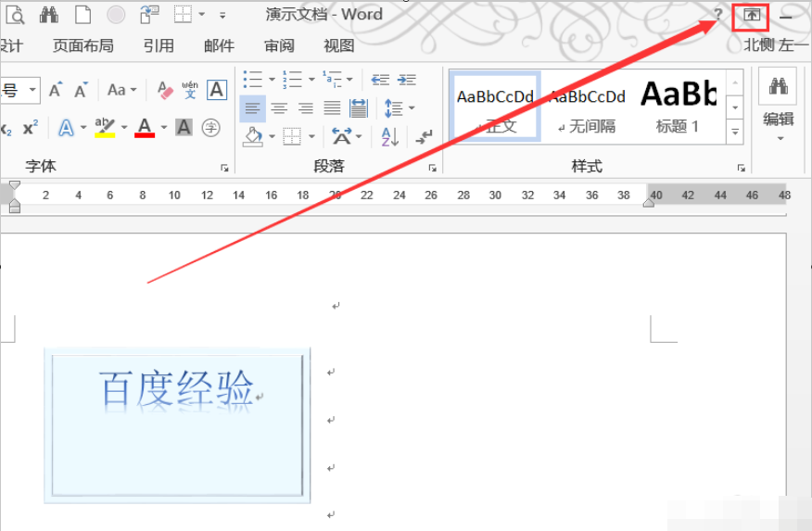Image resolution: width=812 pixels, height=531 pixels.
Task: Apply text effects outlined A icon
Action: point(66,127)
